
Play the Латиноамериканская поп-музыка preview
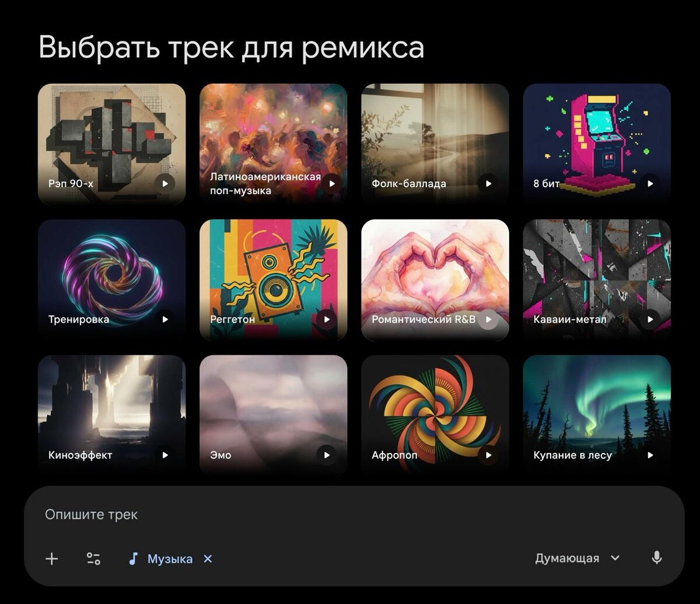pyautogui.click(x=332, y=183)
